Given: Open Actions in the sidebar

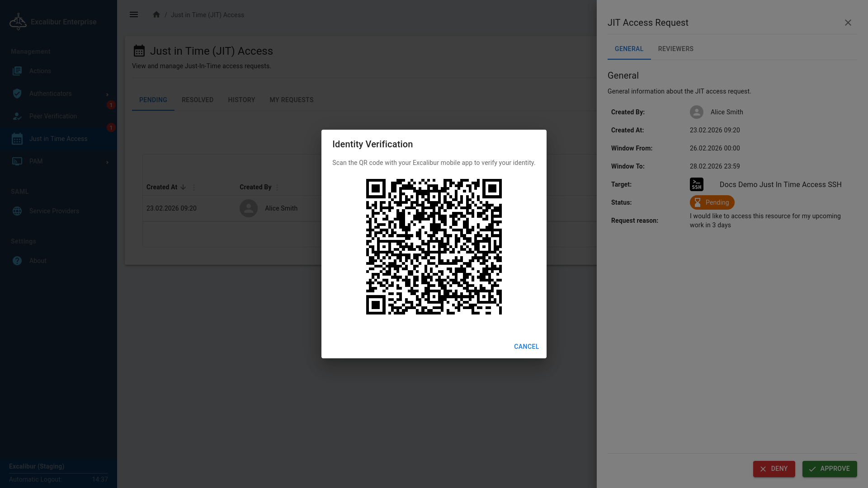Looking at the screenshot, I should [40, 71].
